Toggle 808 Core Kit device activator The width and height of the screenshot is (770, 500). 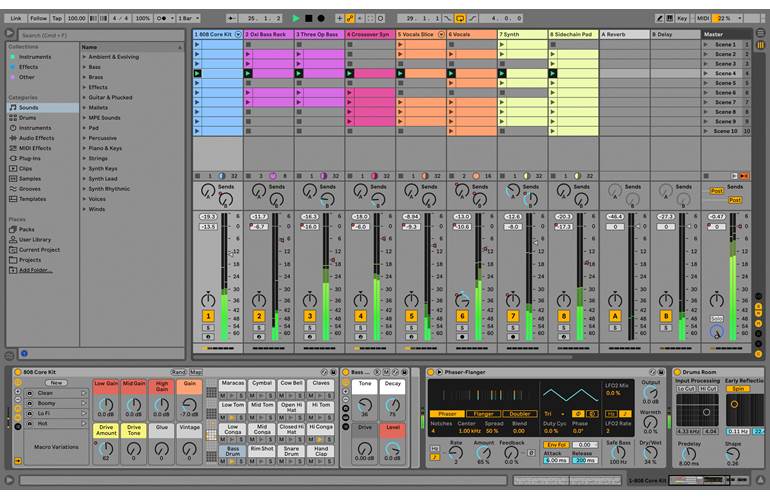(18, 372)
